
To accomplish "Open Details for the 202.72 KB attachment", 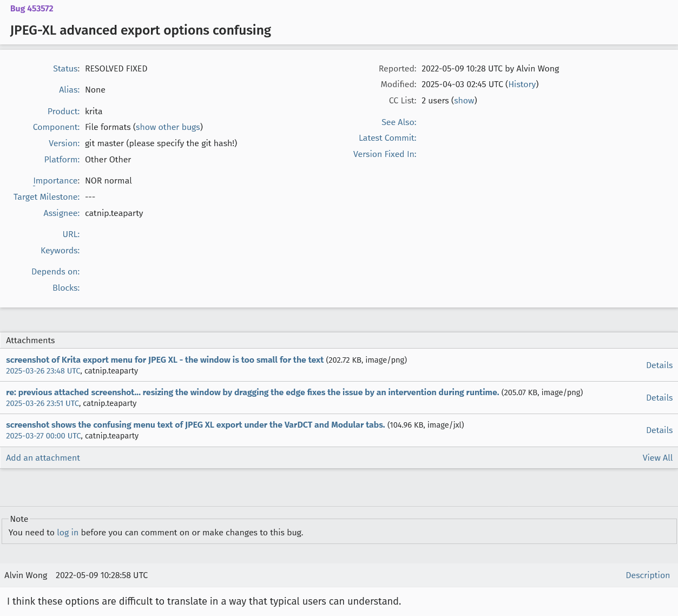I will coord(659,365).
